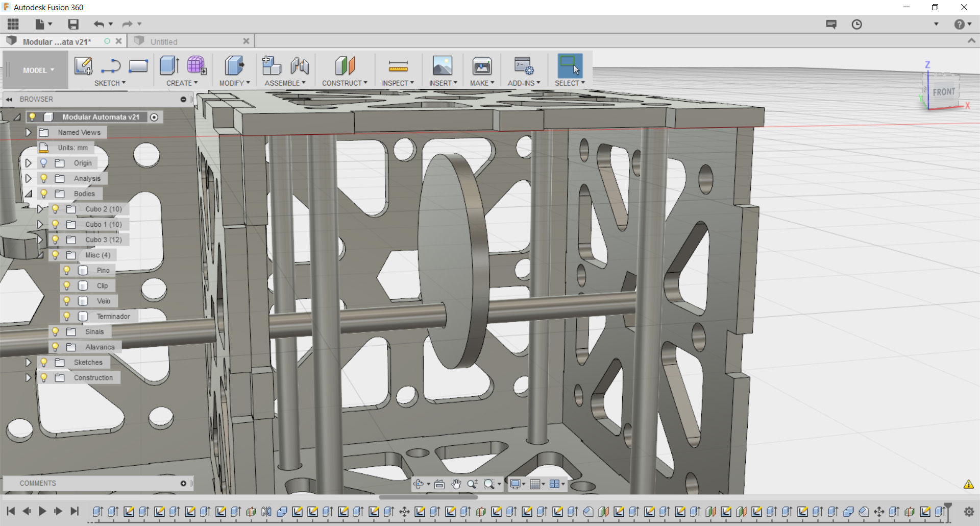Start the Create Sketch tool
The height and width of the screenshot is (526, 980).
pyautogui.click(x=83, y=66)
